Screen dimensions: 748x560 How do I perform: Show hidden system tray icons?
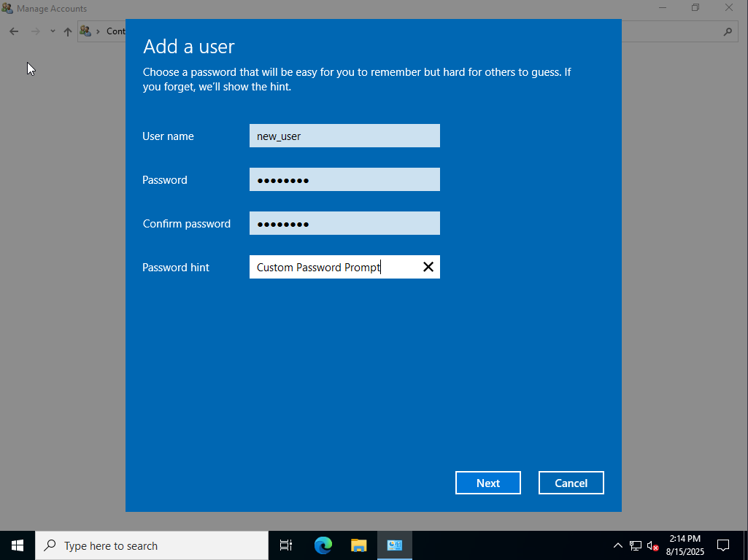(x=618, y=545)
